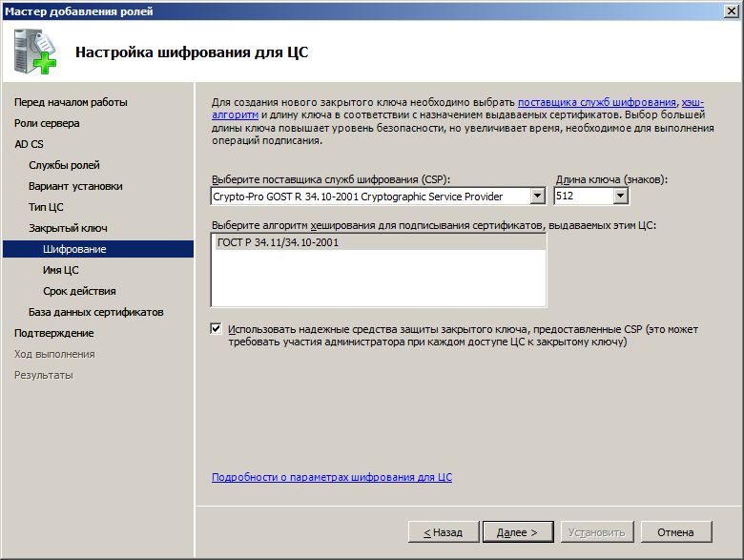Click the '< Назад' button
Viewport: 744px width, 560px height.
point(444,532)
